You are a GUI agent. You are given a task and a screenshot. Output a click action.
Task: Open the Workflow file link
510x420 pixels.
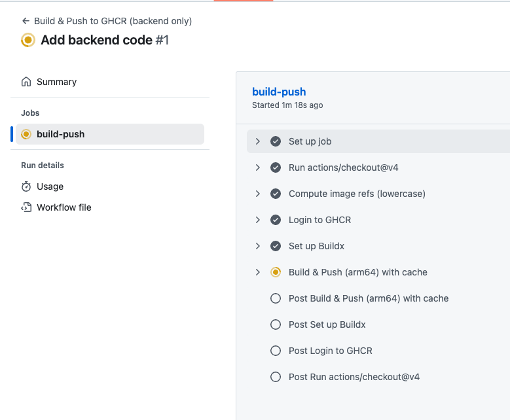point(64,207)
